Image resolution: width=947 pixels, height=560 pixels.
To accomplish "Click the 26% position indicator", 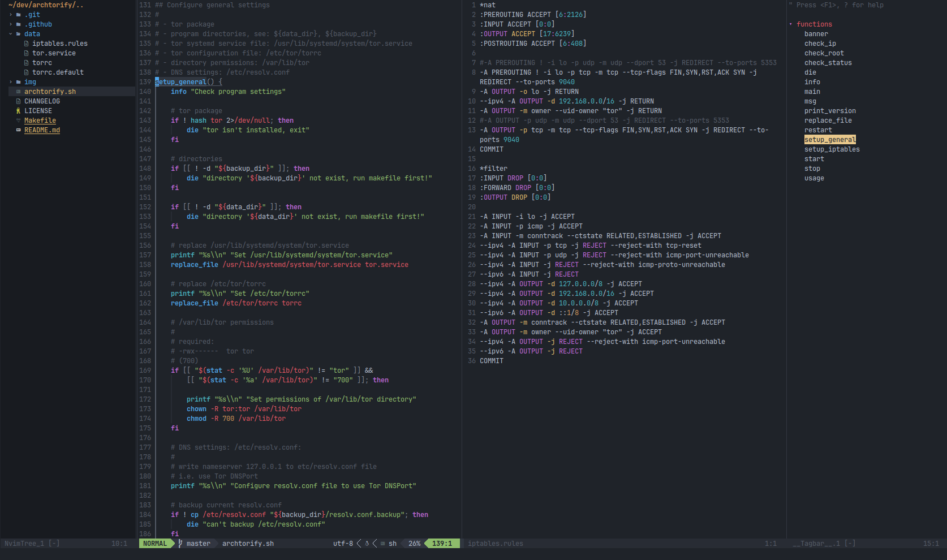I will tap(415, 544).
